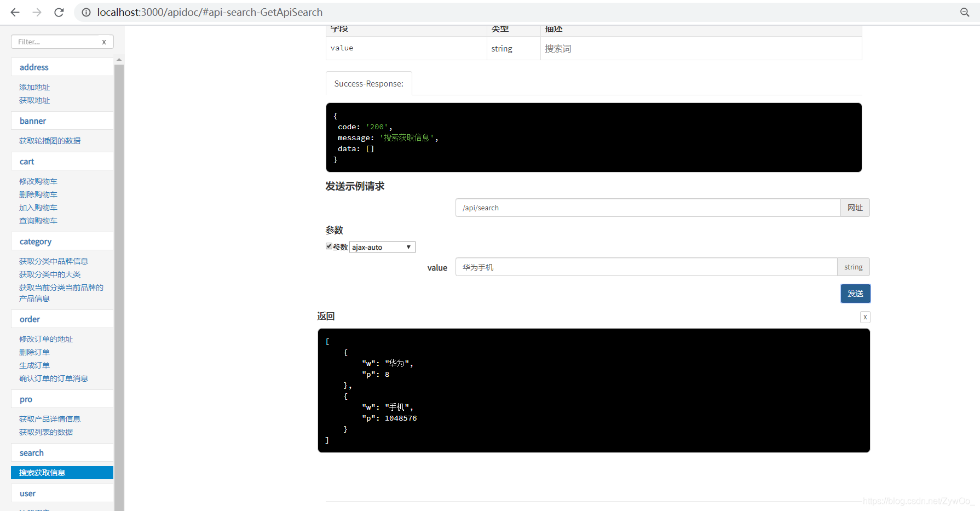Click sidebar scrollbar up arrow

click(x=119, y=60)
